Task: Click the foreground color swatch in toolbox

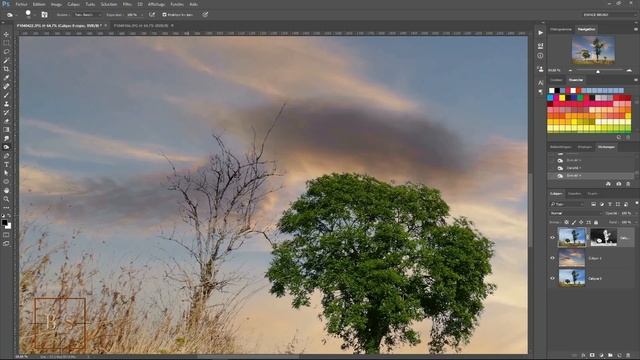Action: coord(4,222)
